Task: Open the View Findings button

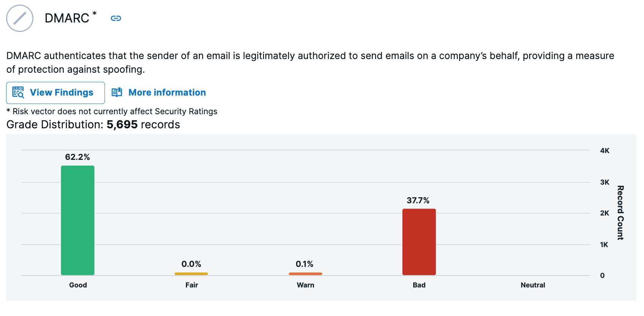Action: pyautogui.click(x=56, y=93)
